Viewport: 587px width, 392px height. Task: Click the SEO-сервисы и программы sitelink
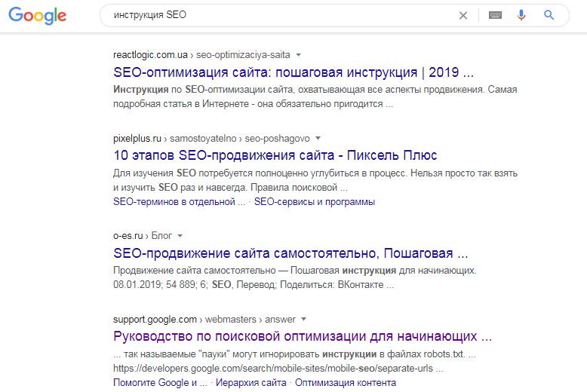314,202
